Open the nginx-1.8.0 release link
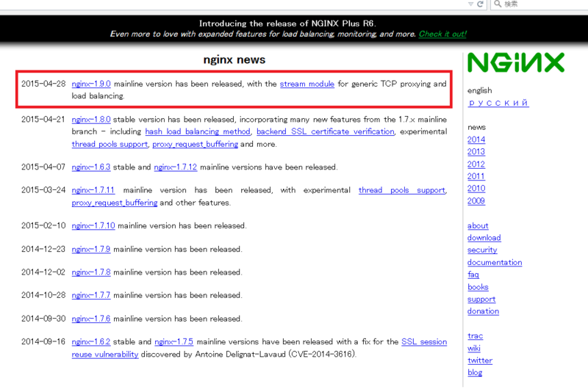The width and height of the screenshot is (588, 392). pyautogui.click(x=91, y=120)
